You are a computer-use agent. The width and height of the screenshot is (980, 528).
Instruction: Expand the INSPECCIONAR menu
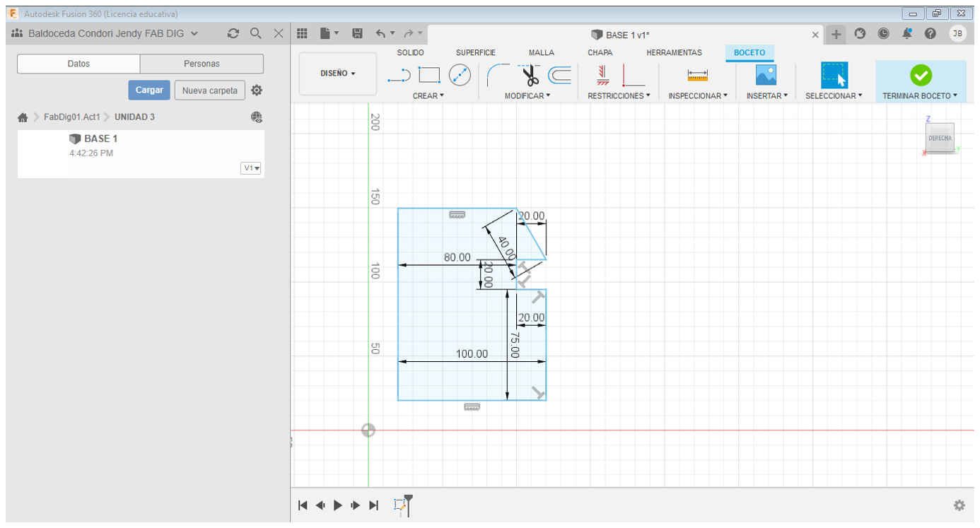click(698, 95)
